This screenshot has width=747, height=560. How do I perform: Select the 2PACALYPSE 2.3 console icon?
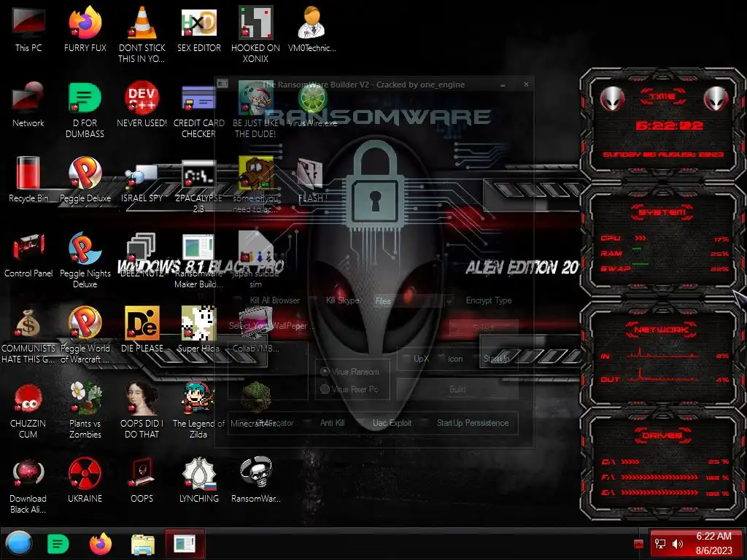198,186
